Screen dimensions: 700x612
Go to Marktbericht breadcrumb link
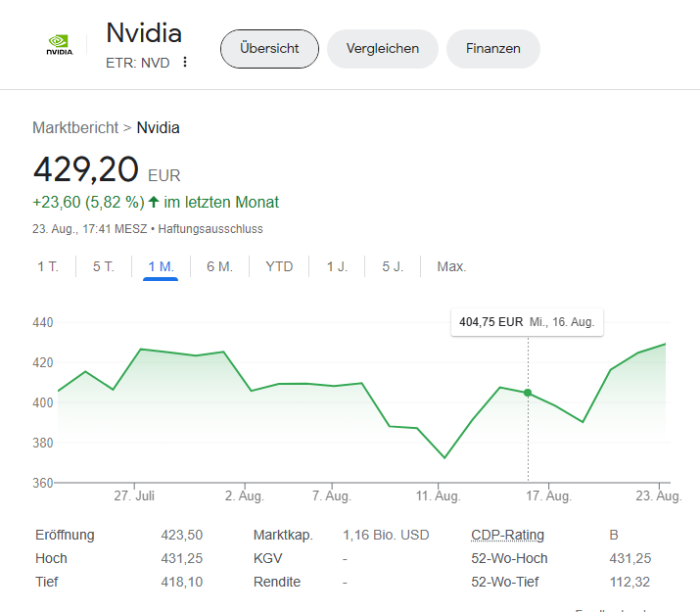point(75,127)
